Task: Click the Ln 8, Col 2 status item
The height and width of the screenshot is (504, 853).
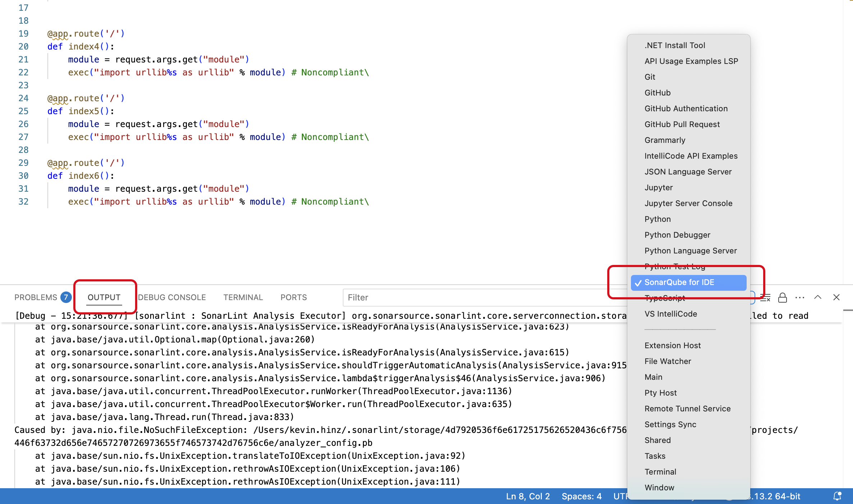Action: pos(528,496)
